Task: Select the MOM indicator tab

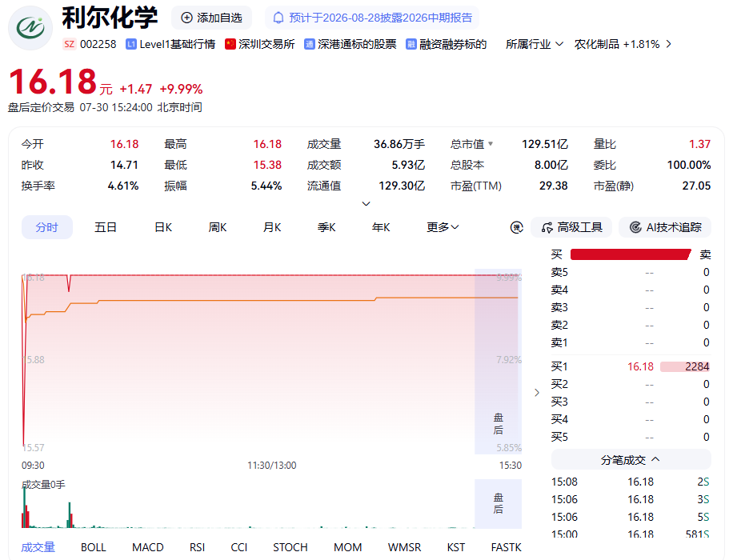Action: pyautogui.click(x=348, y=547)
